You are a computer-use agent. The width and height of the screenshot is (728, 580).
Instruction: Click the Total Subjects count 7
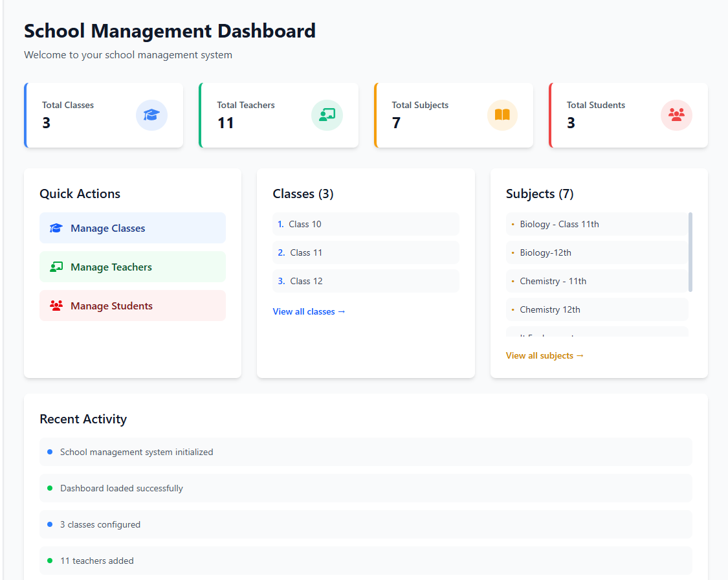tap(396, 123)
